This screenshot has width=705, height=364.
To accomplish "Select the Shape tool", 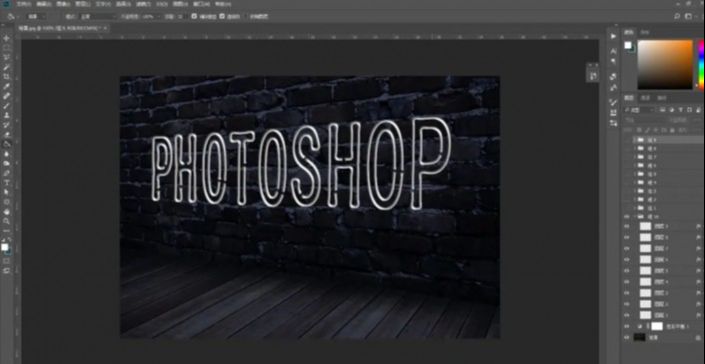I will pyautogui.click(x=6, y=202).
